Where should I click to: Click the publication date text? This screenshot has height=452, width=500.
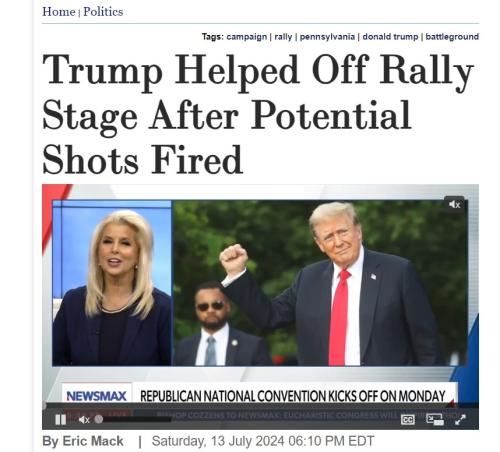[x=263, y=441]
